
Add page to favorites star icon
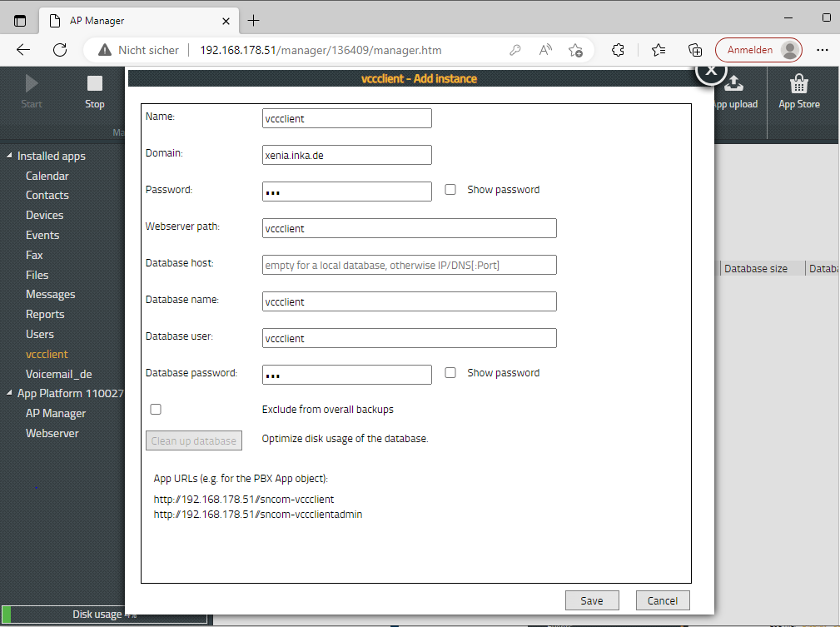[575, 50]
